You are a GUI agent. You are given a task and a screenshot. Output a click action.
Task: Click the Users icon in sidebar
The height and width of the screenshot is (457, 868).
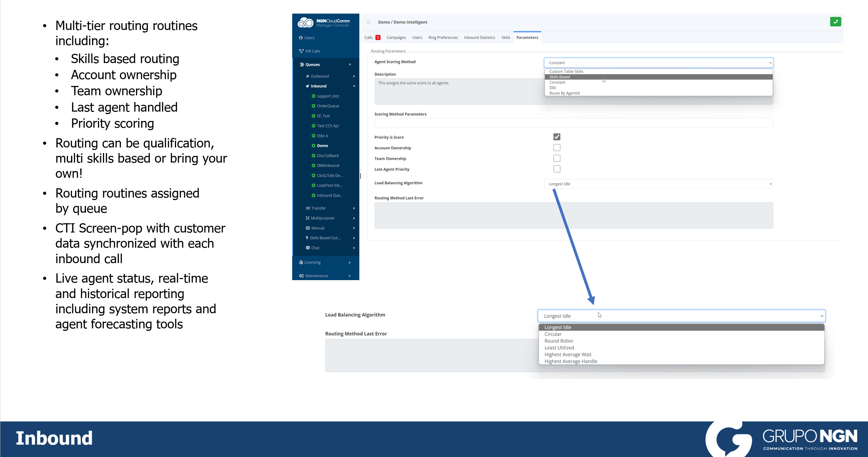click(x=301, y=38)
